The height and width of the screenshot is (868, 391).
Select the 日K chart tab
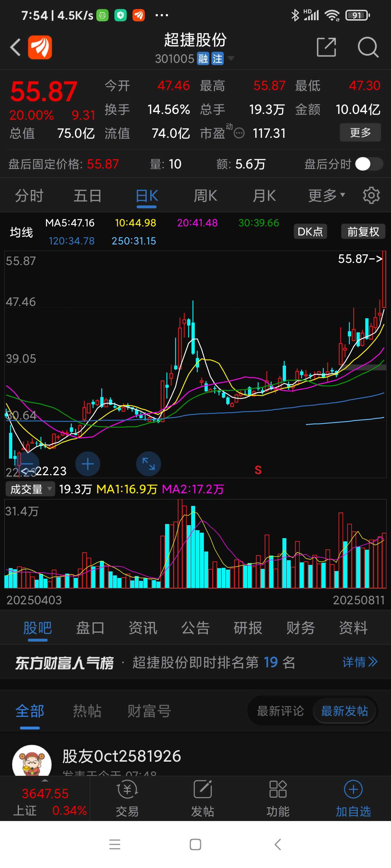(x=147, y=196)
